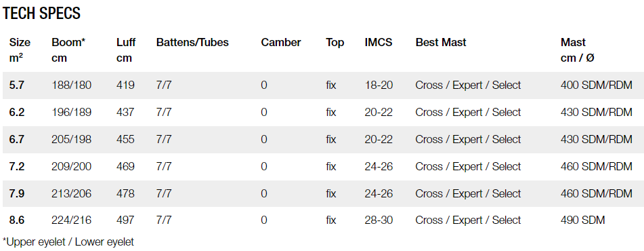Viewport: 644px width, 251px height.
Task: Select the Size m² column header
Action: [x=20, y=50]
